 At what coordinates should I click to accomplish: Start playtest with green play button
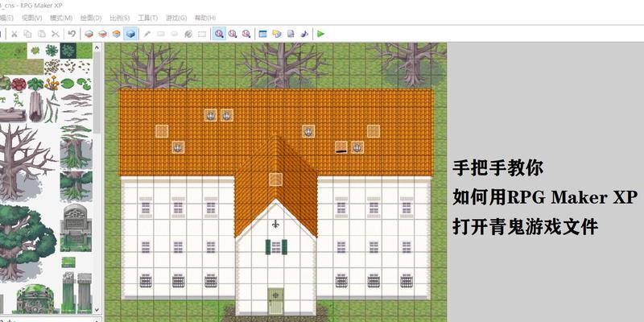click(321, 34)
